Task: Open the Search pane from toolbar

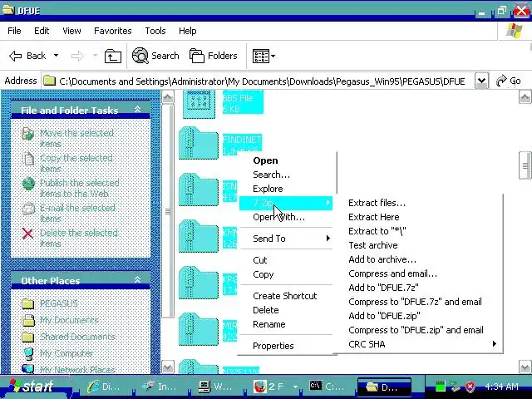Action: pyautogui.click(x=155, y=56)
